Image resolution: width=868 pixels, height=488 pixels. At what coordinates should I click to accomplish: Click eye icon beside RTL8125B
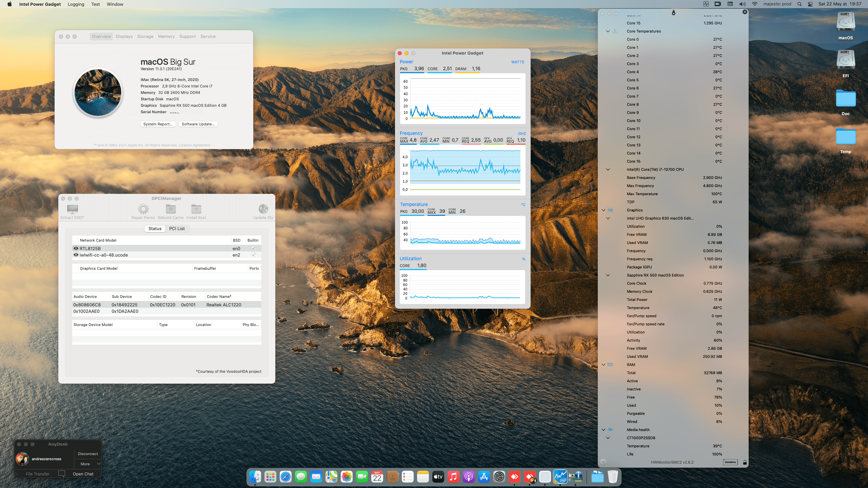tap(76, 248)
